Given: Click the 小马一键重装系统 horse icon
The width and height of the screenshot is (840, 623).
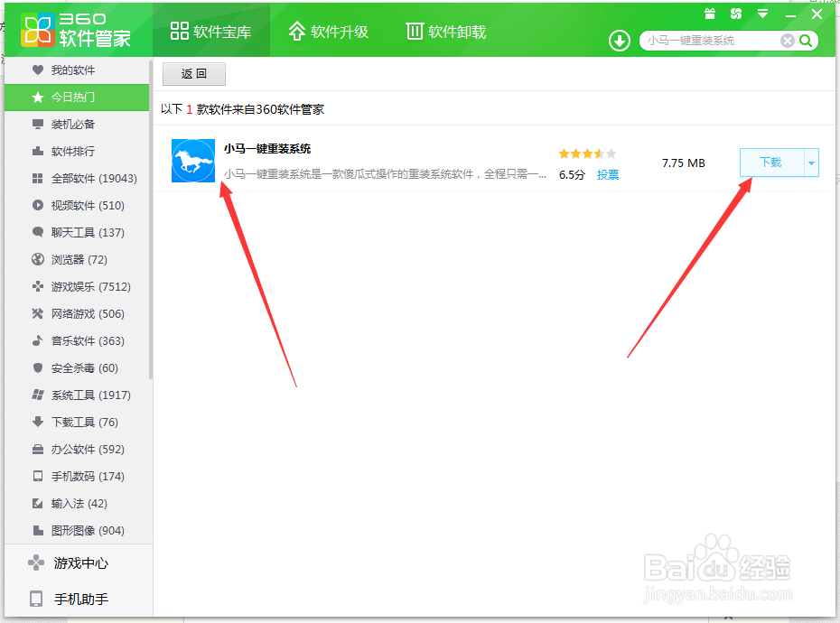Looking at the screenshot, I should 193,161.
